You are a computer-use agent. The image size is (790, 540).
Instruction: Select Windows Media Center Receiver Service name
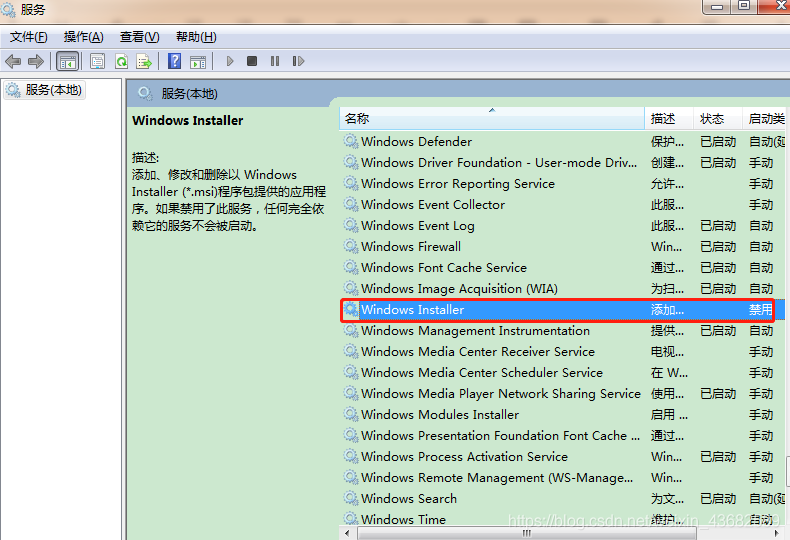coord(478,352)
